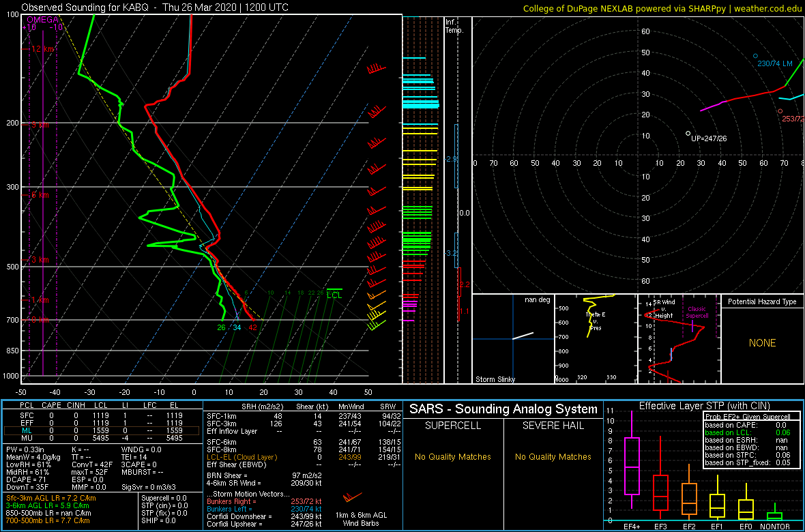Click the Eff Inflow Layer row
Viewport: 805px width, 532px height.
click(304, 431)
